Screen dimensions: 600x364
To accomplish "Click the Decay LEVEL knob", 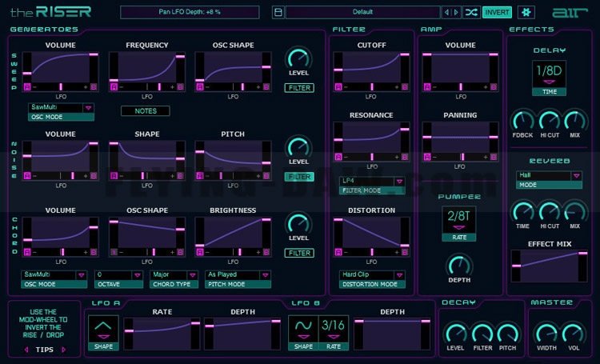I will pyautogui.click(x=455, y=333).
